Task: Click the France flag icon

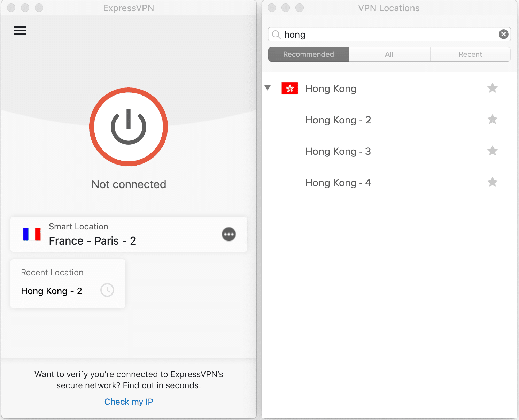Action: click(32, 234)
